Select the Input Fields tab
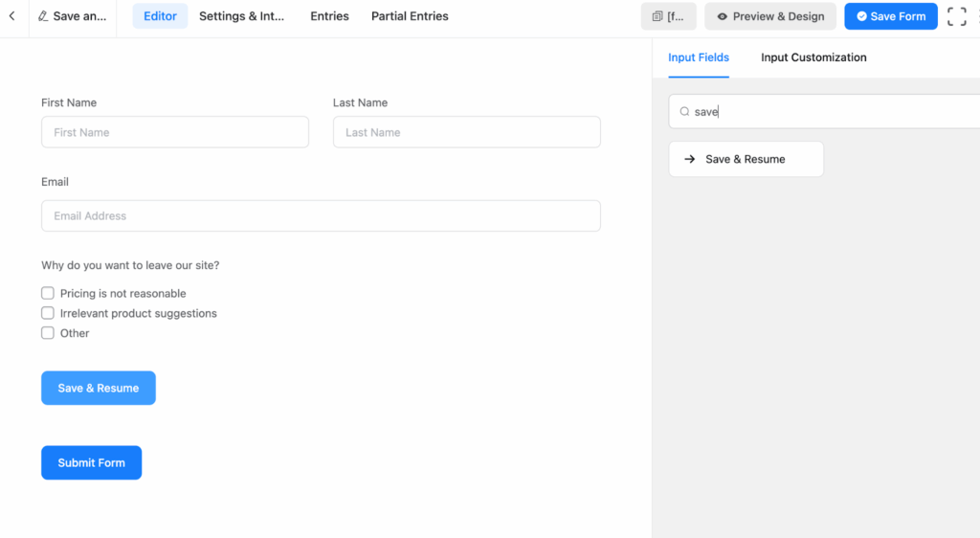 (698, 57)
